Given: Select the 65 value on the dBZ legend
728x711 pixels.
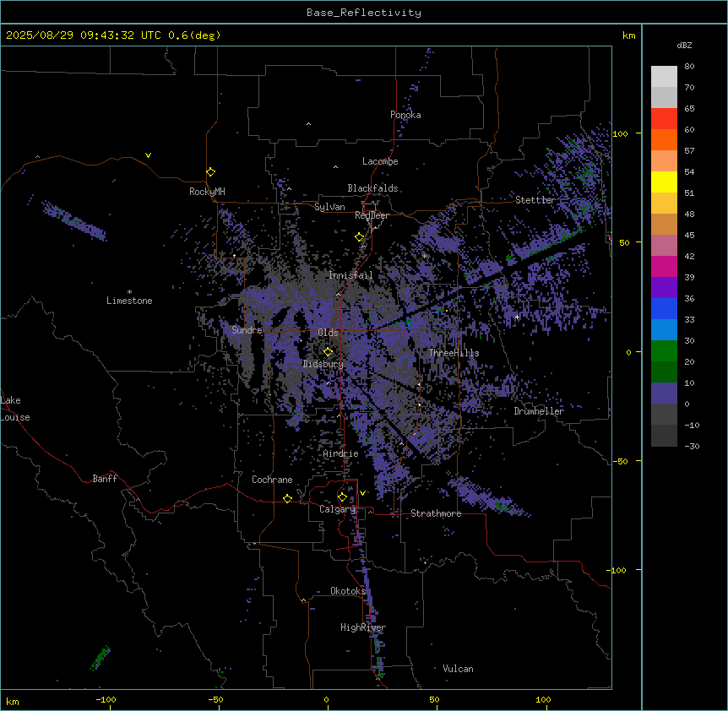Looking at the screenshot, I should click(689, 109).
